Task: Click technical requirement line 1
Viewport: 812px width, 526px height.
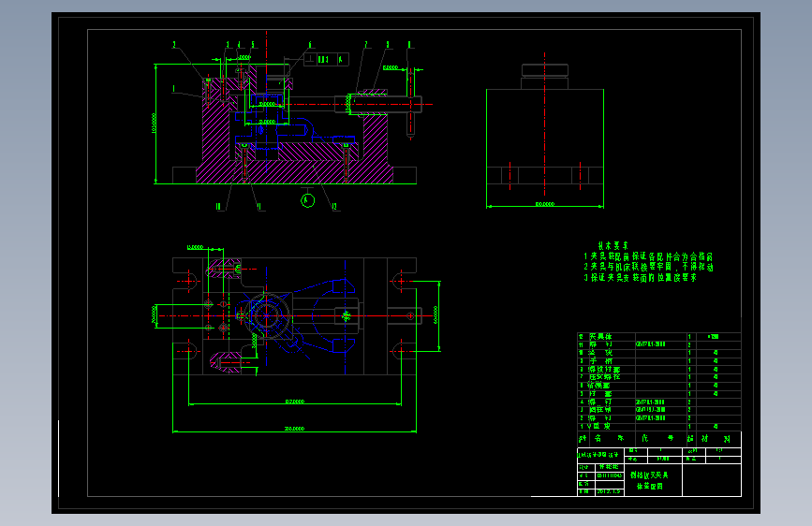Action: tap(648, 256)
